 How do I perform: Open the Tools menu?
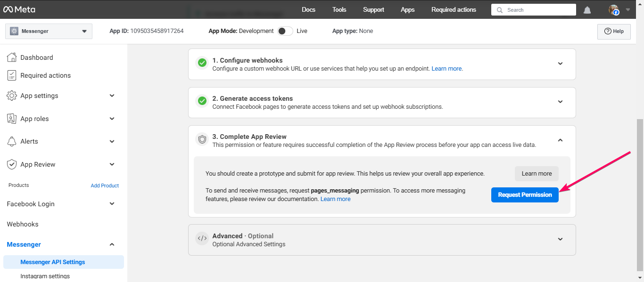coord(339,9)
